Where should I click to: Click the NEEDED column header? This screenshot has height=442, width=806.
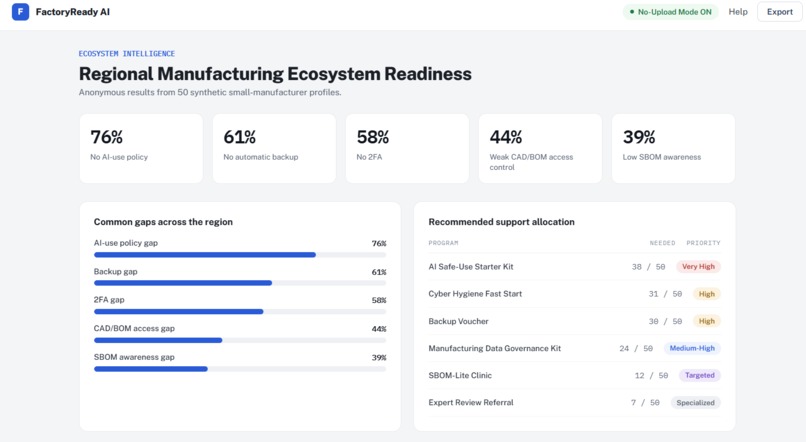662,243
